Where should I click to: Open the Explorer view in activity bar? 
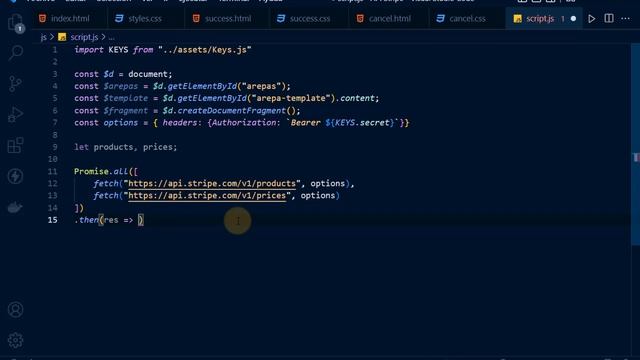tap(16, 22)
